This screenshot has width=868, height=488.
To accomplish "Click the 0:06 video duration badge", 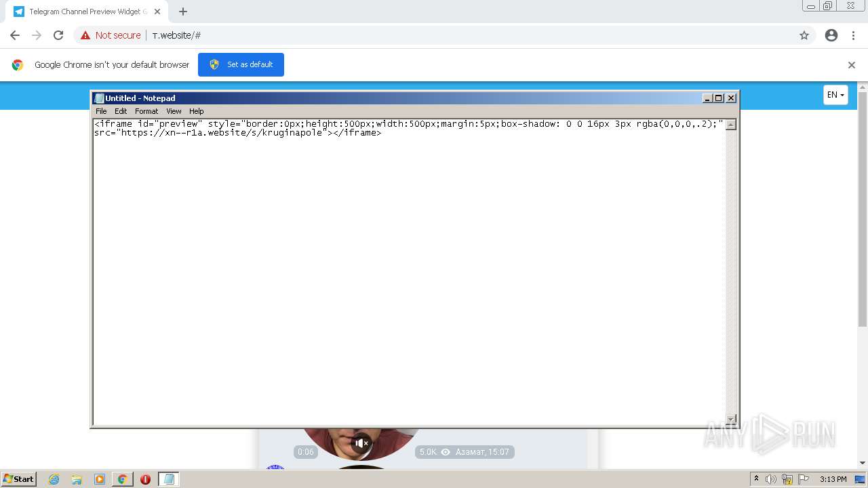I will (306, 452).
